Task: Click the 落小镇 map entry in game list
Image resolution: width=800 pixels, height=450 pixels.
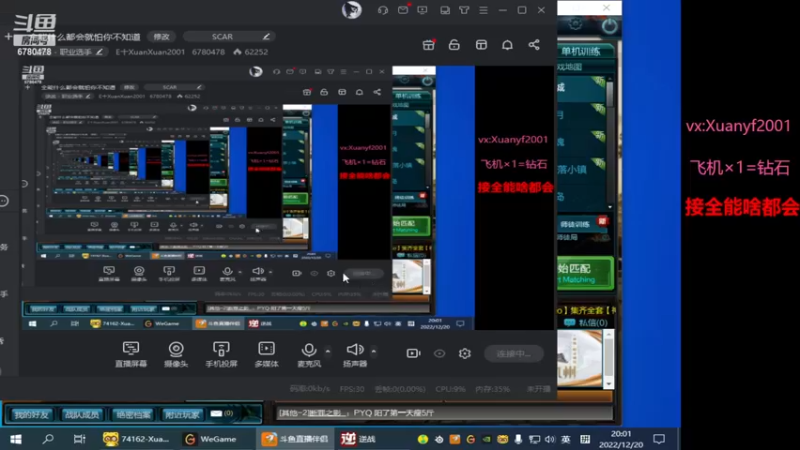Action: [582, 169]
